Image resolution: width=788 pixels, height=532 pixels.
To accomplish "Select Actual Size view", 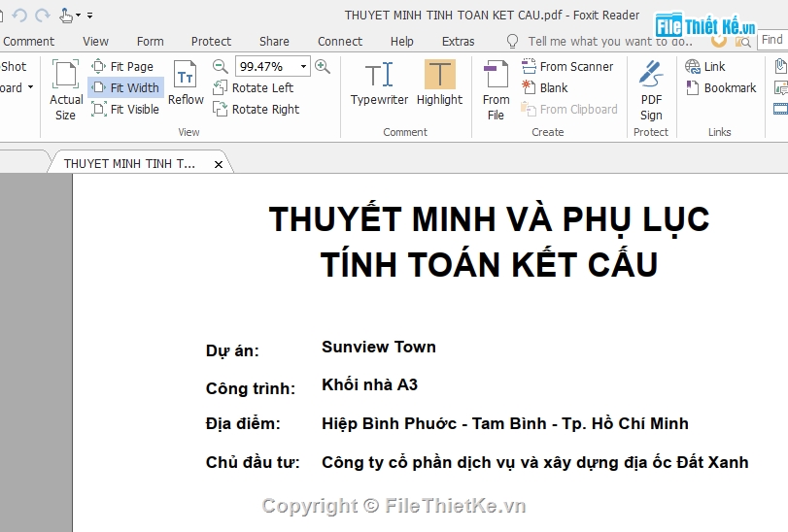I will [66, 90].
